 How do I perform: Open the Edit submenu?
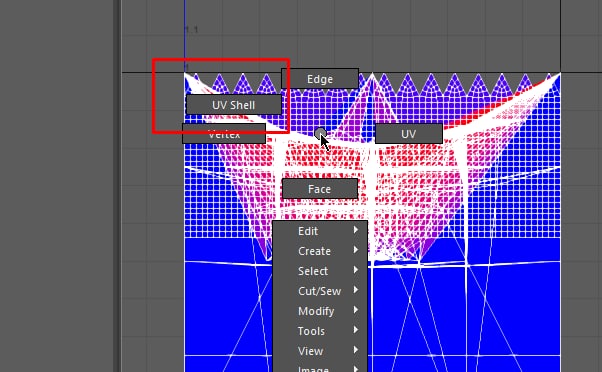[320, 231]
